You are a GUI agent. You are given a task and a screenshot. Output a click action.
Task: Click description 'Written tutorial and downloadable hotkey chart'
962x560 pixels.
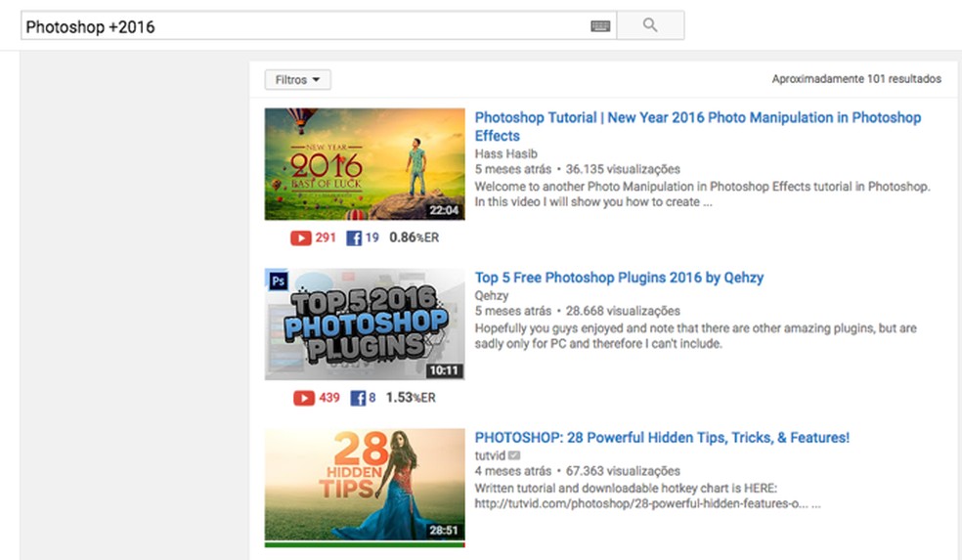pyautogui.click(x=648, y=496)
